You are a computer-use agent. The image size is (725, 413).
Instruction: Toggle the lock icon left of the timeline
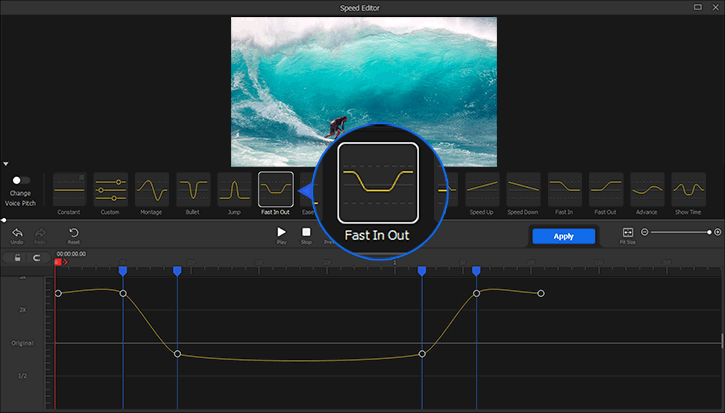coord(18,258)
